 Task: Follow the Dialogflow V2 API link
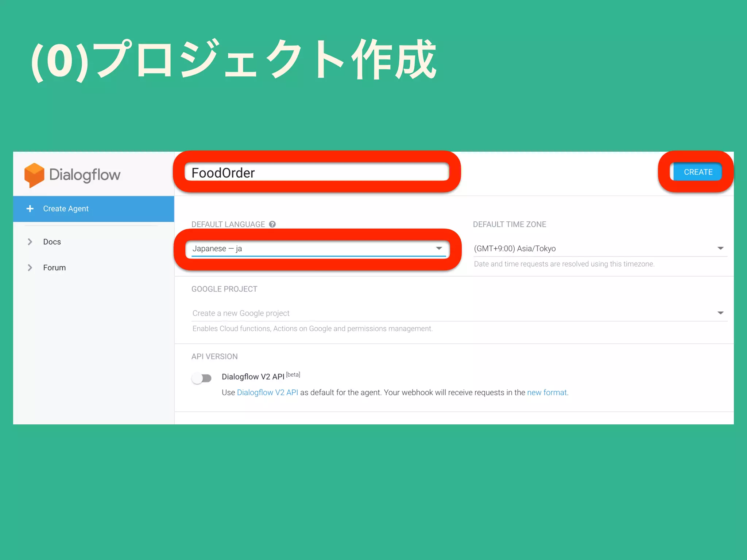tap(267, 393)
